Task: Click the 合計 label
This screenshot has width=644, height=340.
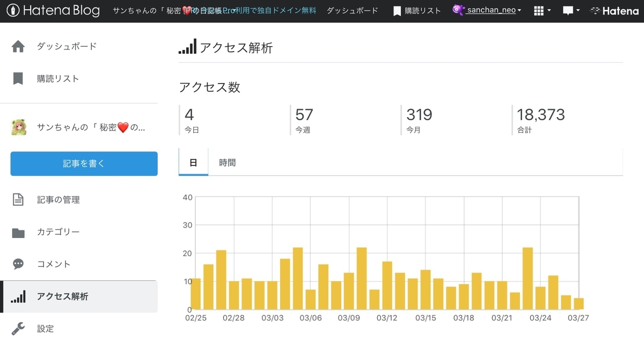Action: [x=524, y=130]
